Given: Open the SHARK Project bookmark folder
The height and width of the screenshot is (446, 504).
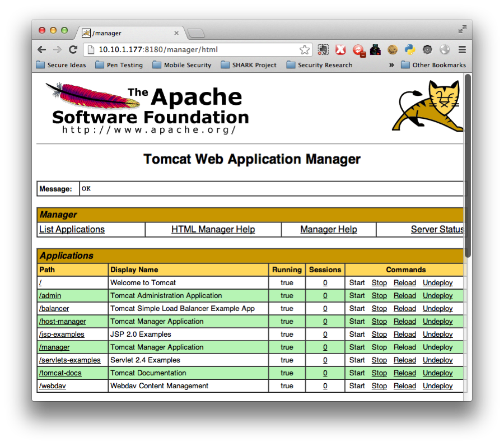Looking at the screenshot, I should click(x=249, y=65).
